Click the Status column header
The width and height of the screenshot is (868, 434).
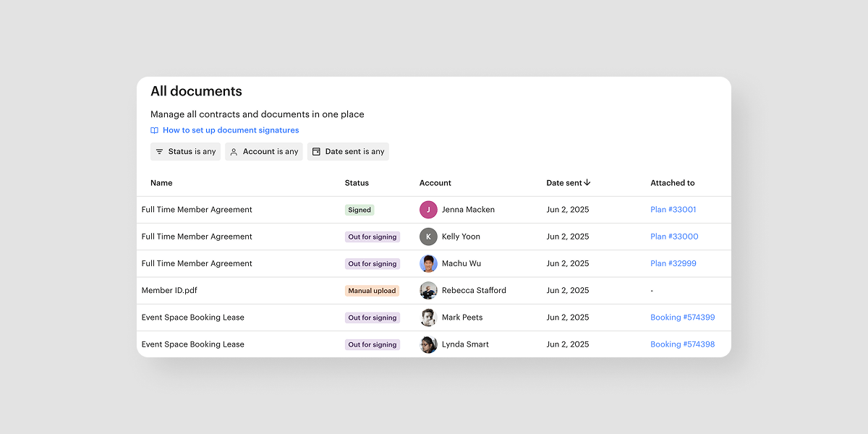click(x=357, y=183)
